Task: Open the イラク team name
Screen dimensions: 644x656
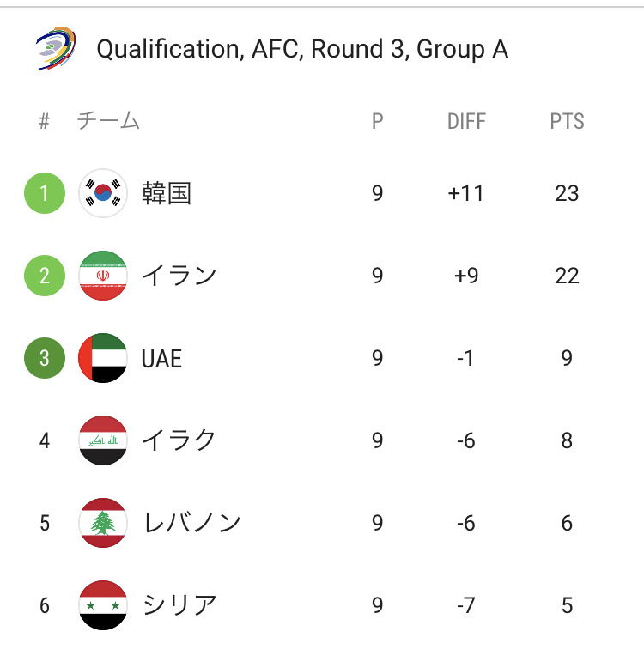Action: pos(179,440)
